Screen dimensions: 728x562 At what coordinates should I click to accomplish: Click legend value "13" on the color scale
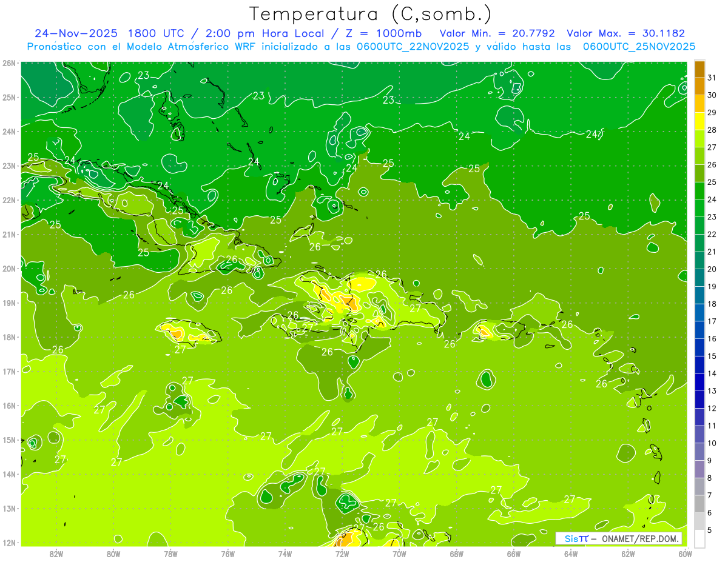[712, 391]
